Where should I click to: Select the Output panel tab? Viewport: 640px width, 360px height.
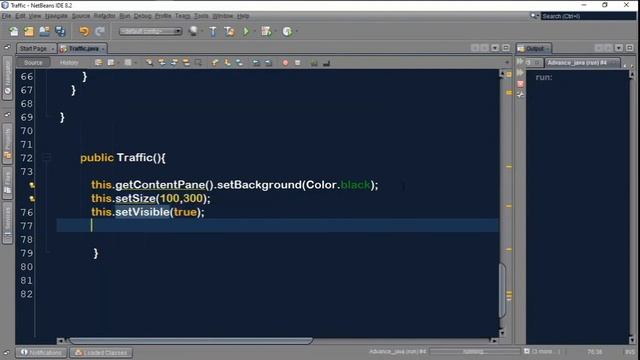[x=535, y=49]
